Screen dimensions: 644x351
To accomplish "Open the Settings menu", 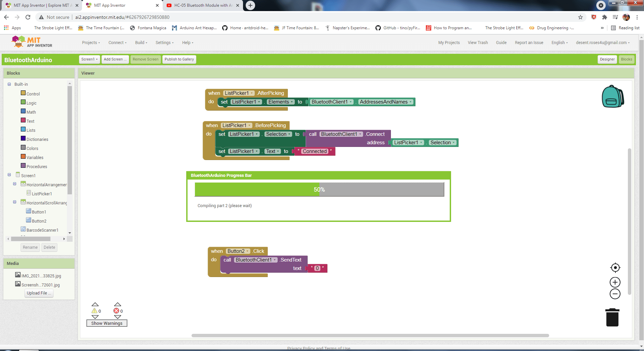I will pos(164,43).
